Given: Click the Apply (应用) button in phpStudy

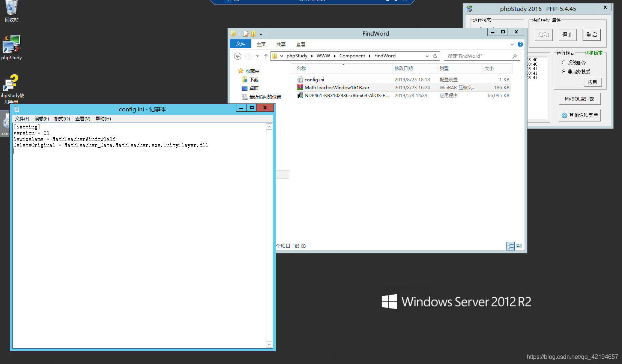Looking at the screenshot, I should click(592, 82).
